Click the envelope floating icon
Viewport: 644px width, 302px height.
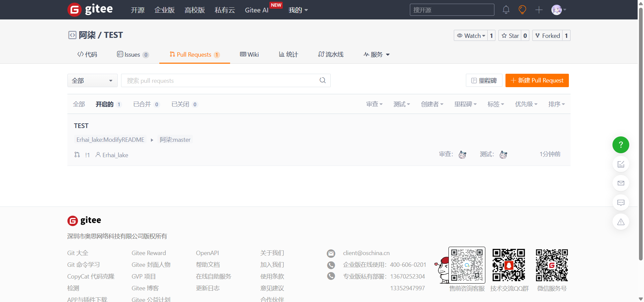pyautogui.click(x=621, y=183)
